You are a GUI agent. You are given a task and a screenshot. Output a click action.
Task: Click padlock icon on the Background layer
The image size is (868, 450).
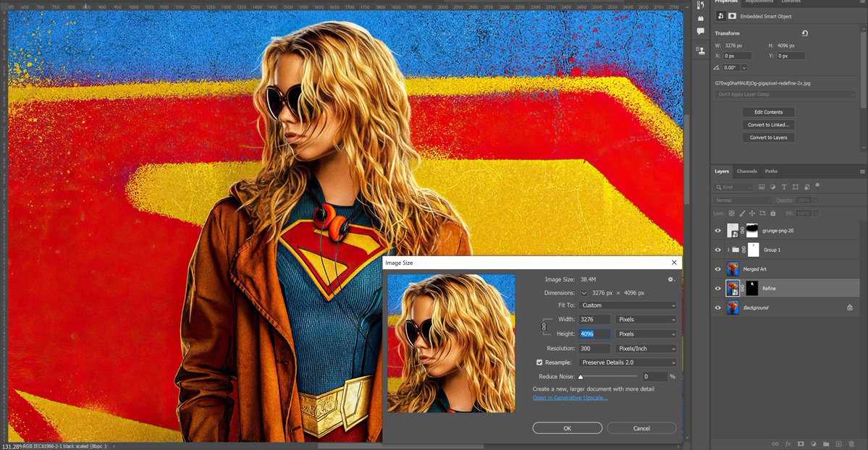tap(850, 307)
